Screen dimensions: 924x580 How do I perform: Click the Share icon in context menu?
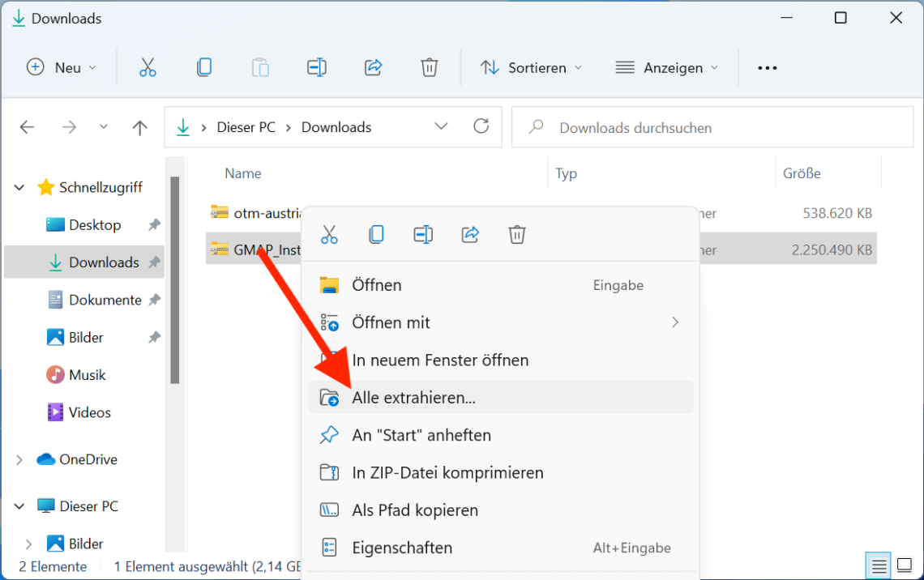click(469, 234)
